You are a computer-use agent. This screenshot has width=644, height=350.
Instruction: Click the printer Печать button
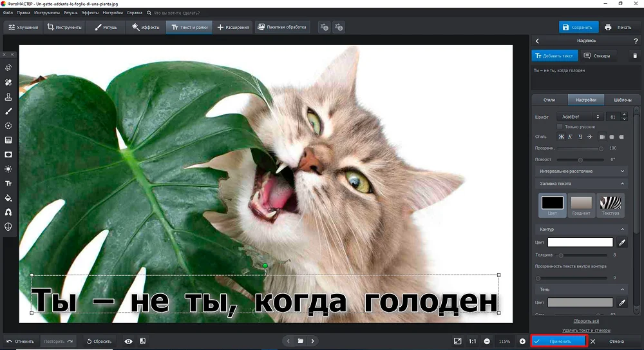coord(618,27)
